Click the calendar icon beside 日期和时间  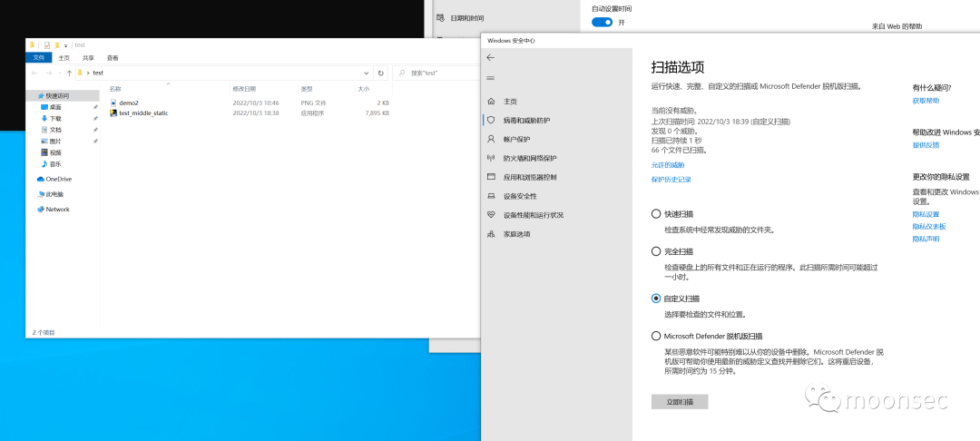[440, 18]
